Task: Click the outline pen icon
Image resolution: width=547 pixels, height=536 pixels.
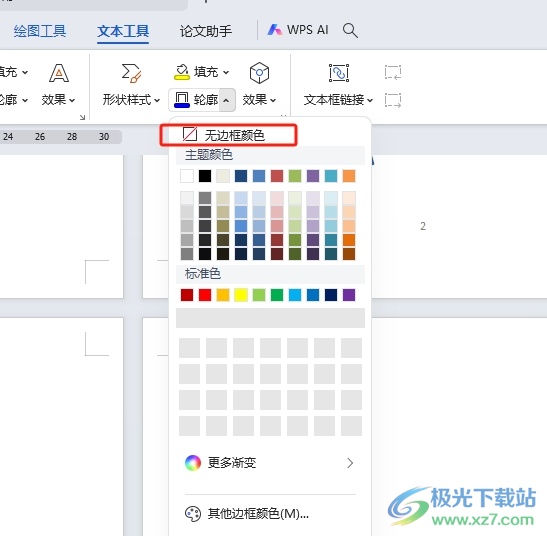Action: click(x=181, y=100)
